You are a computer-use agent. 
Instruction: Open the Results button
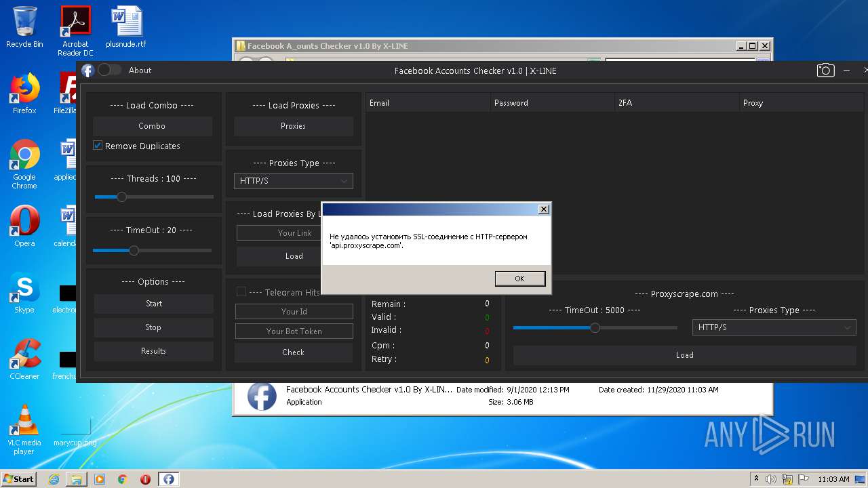(154, 351)
